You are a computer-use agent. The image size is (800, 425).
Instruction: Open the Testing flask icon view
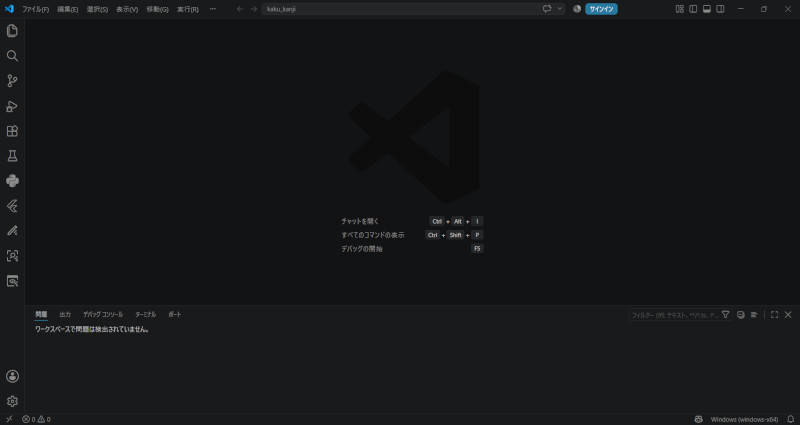coord(12,156)
